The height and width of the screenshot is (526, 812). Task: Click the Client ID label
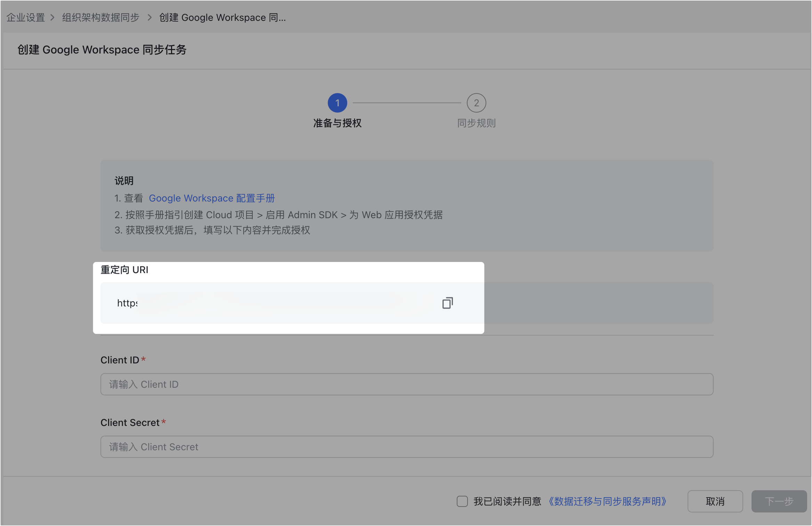120,360
